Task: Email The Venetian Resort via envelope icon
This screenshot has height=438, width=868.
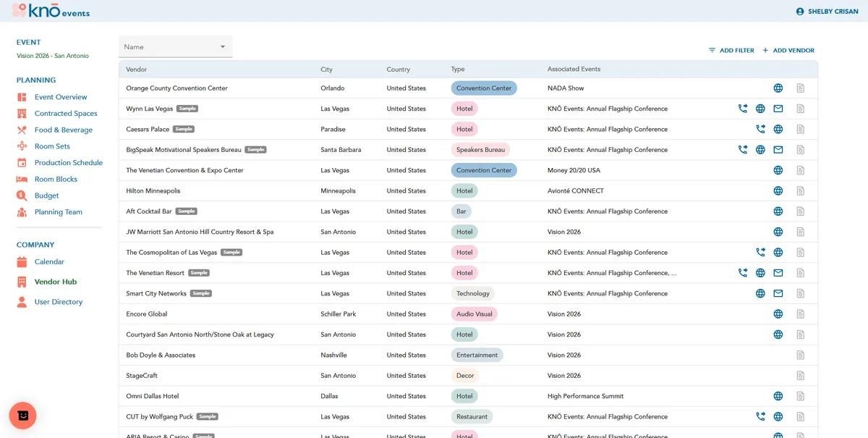Action: 778,273
